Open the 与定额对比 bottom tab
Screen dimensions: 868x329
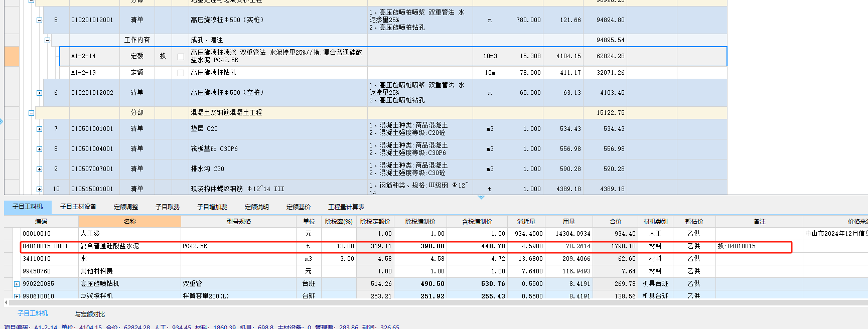(90, 314)
